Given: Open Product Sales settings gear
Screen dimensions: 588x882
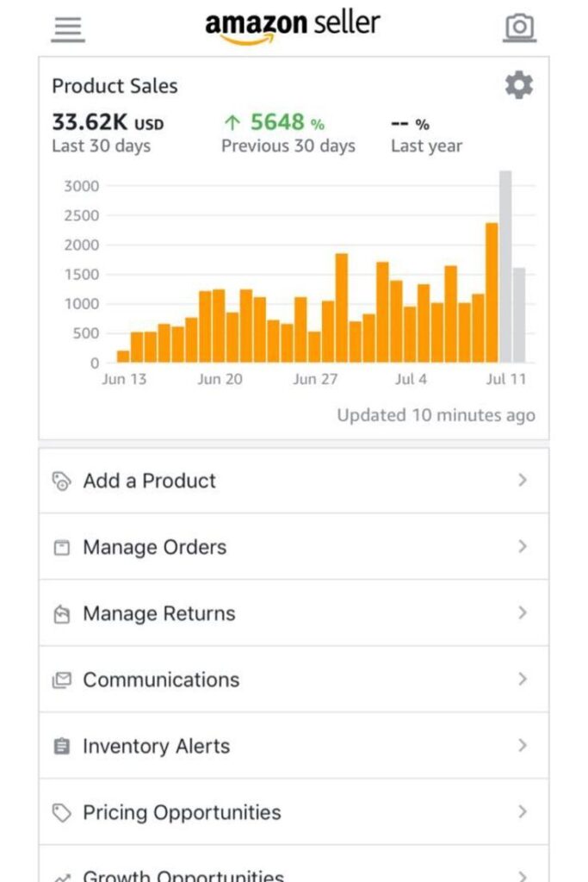Looking at the screenshot, I should 519,85.
